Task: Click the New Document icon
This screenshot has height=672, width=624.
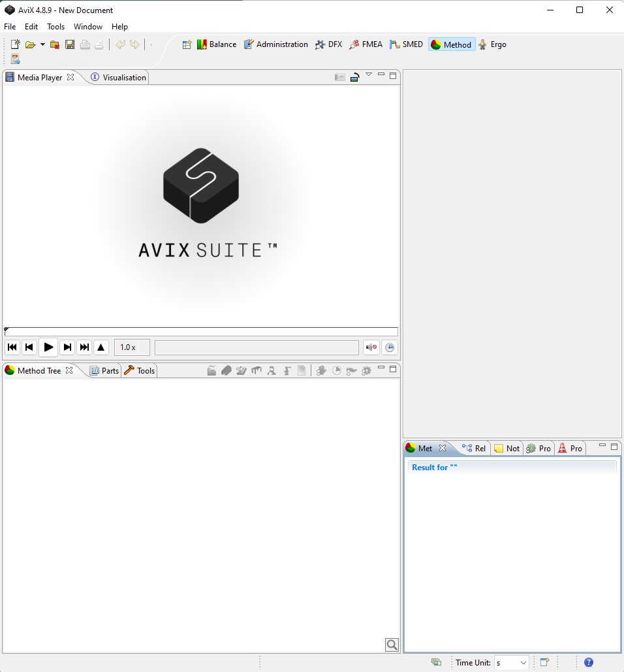Action: pyautogui.click(x=16, y=44)
